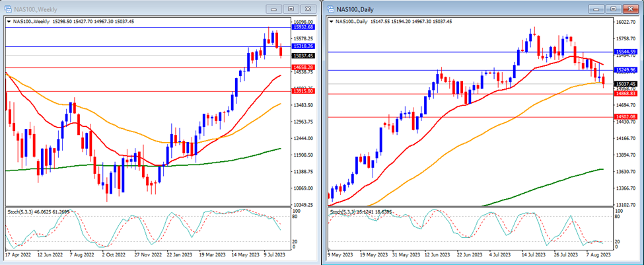Click the 9 May 2023 date on Daily time axis
The image size is (644, 265).
[x=340, y=254]
